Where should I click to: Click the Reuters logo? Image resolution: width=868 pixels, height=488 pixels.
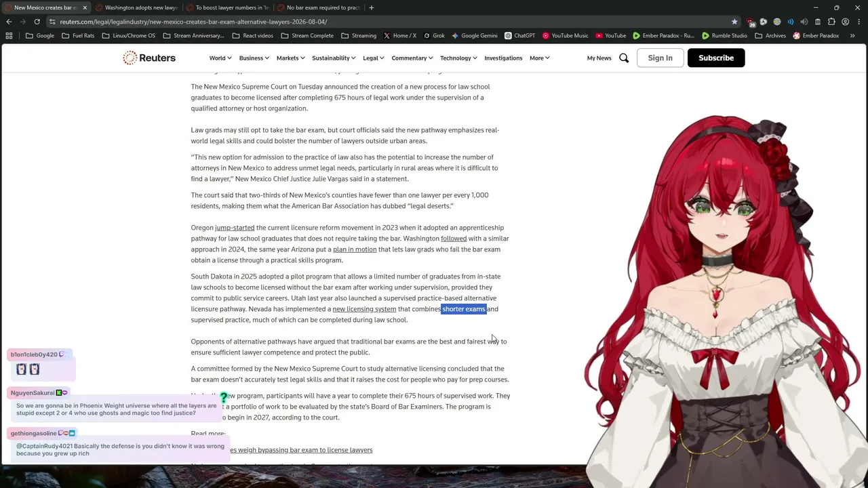[149, 58]
